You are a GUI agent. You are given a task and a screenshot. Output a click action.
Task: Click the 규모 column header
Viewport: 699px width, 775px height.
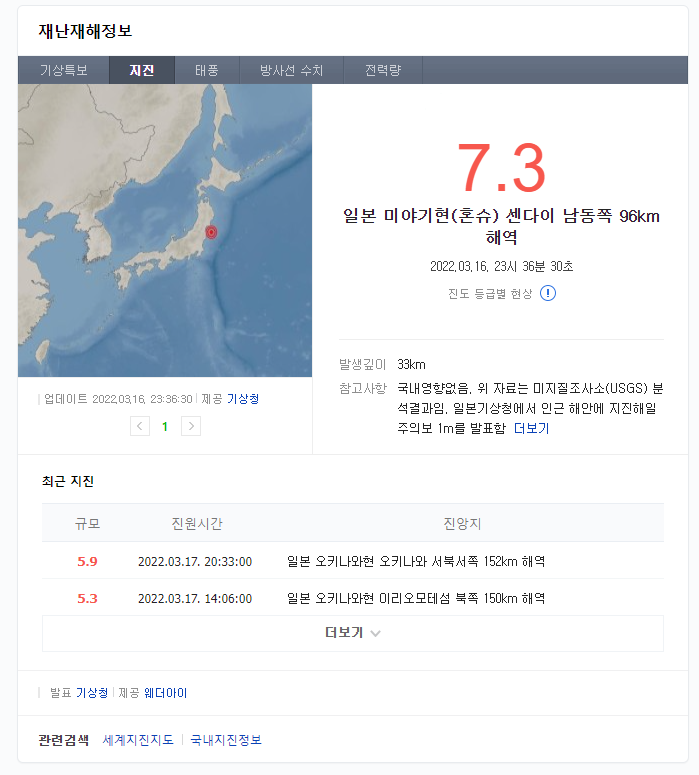pyautogui.click(x=87, y=523)
